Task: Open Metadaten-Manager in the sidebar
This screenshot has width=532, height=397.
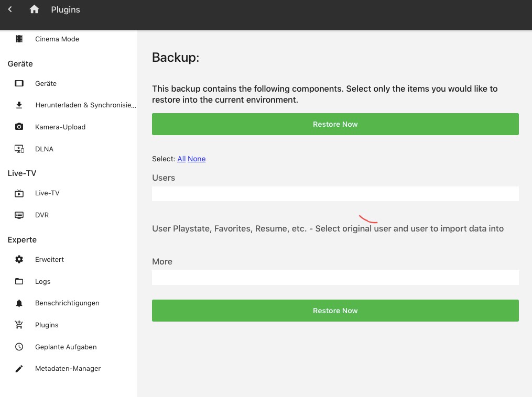Action: click(x=68, y=369)
